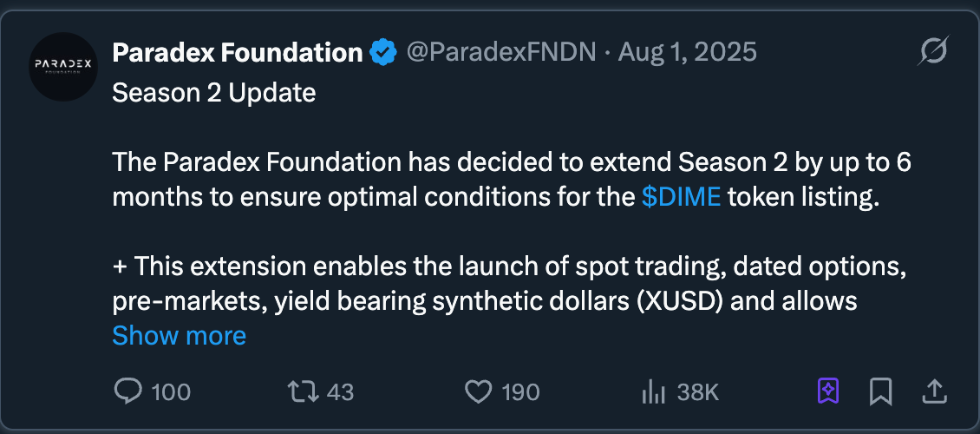Click the repost count of 43
This screenshot has width=980, height=434.
point(340,392)
